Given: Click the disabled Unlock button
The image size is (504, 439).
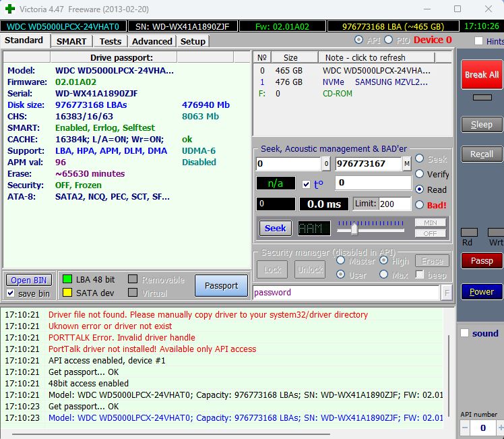Looking at the screenshot, I should (x=310, y=270).
